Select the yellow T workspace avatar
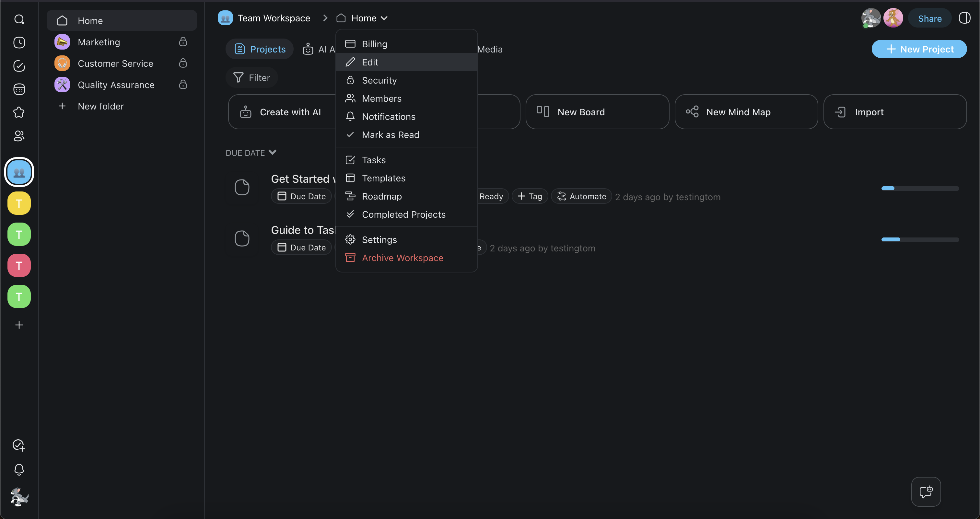 point(19,203)
